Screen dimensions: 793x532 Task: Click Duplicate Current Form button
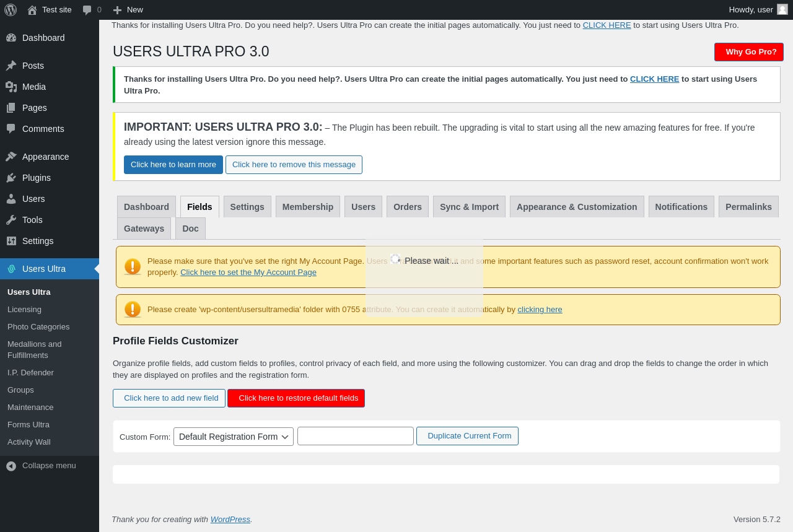tap(467, 436)
